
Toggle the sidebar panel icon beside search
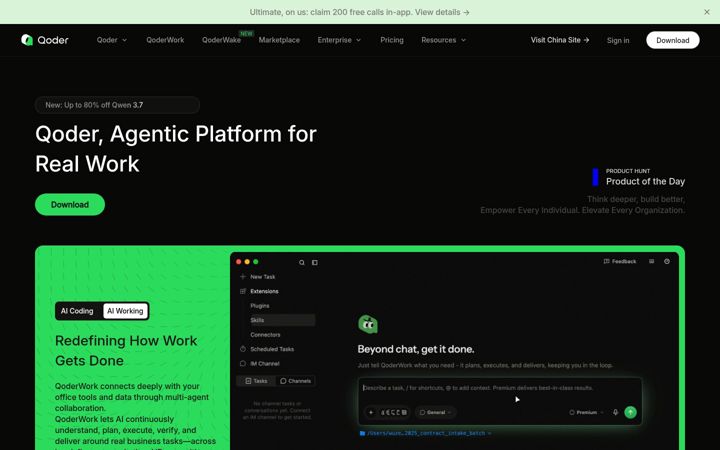pyautogui.click(x=315, y=262)
